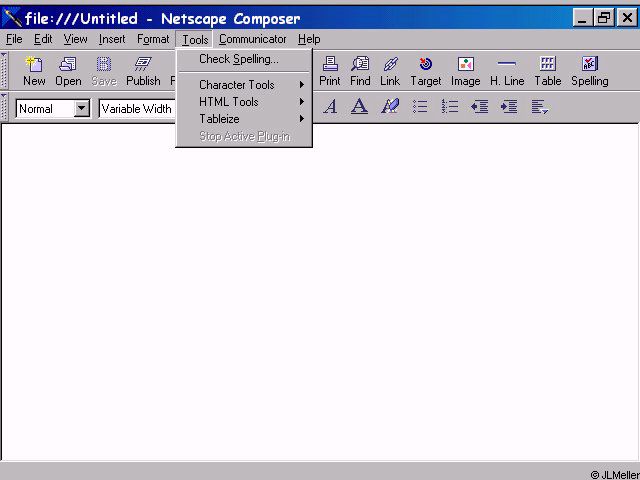The image size is (640, 480).
Task: Click the numbered list icon
Action: coord(450,107)
